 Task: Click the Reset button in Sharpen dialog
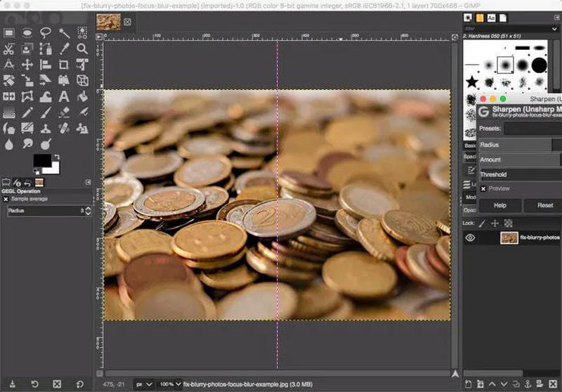click(x=543, y=205)
